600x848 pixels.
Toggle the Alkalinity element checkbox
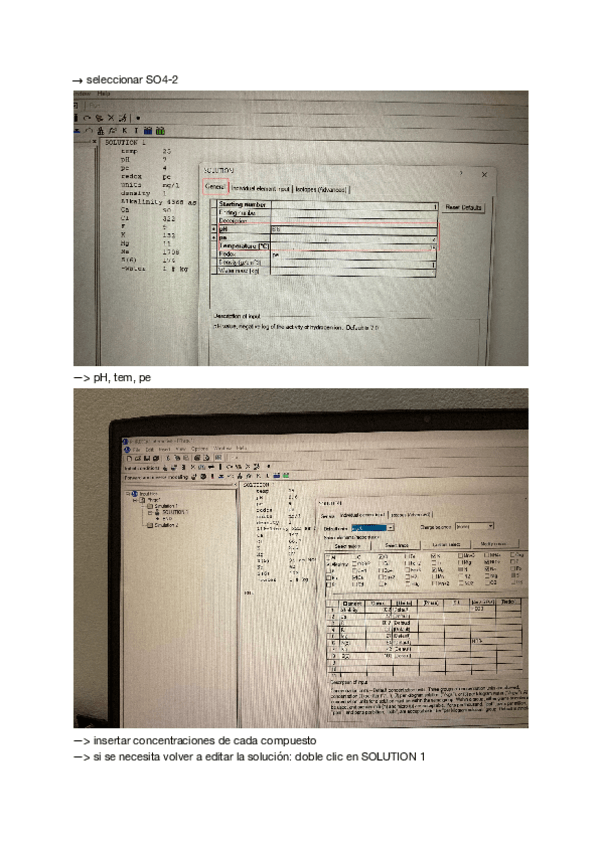point(328,564)
